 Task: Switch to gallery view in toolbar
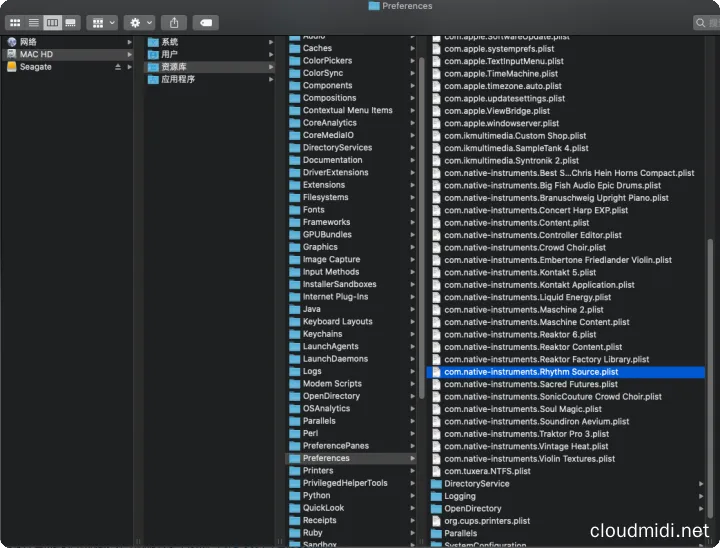[70, 22]
